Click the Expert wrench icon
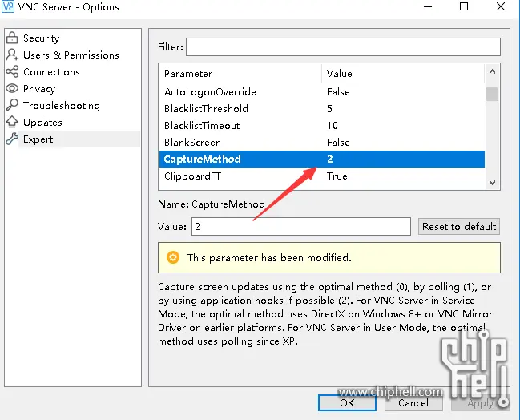 [12, 139]
